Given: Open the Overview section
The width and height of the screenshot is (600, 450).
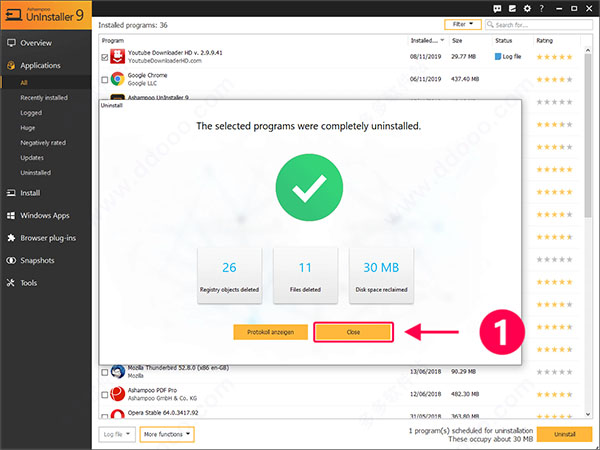Looking at the screenshot, I should click(36, 43).
